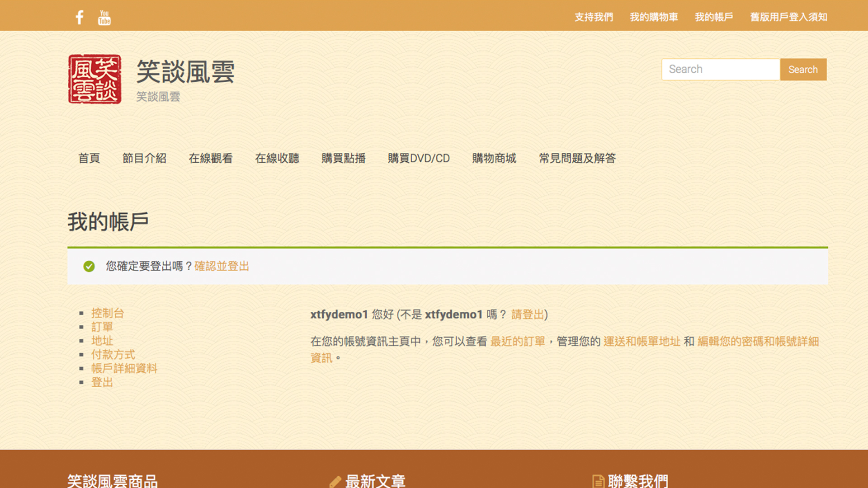The image size is (868, 488).
Task: Click the green checkmark notice icon
Action: tap(89, 266)
